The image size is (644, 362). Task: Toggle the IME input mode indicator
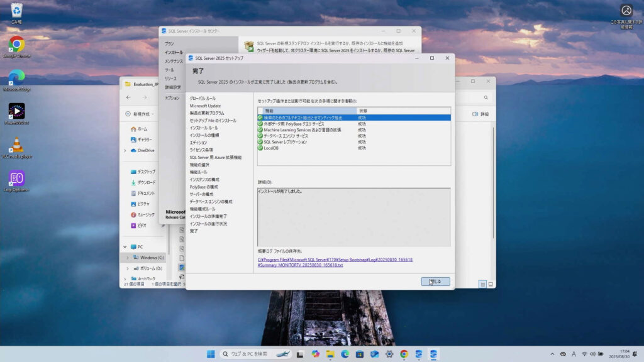tap(574, 354)
